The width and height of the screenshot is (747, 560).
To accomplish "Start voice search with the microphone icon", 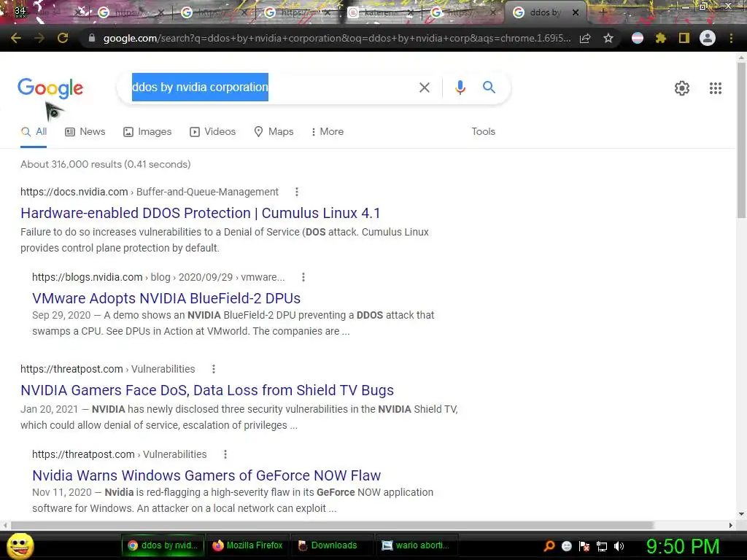I will pyautogui.click(x=460, y=87).
